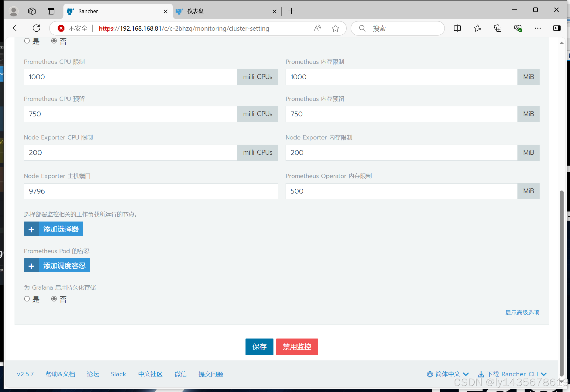570x392 pixels.
Task: Click the globe language icon
Action: (x=430, y=374)
